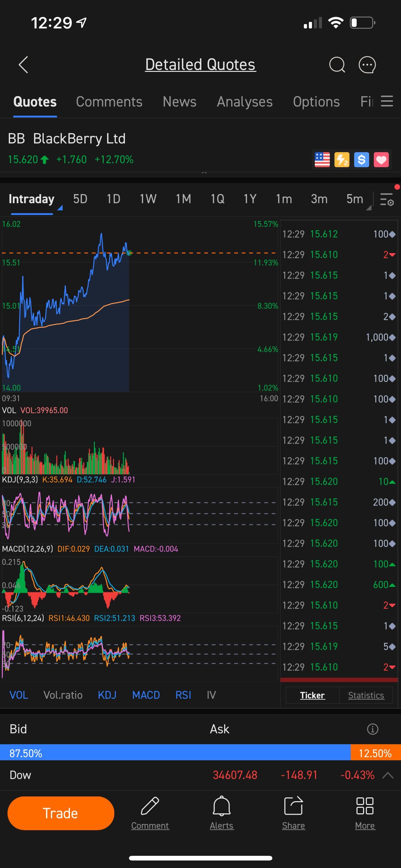
Task: Tap the Dow 34607.48 index value
Action: coord(235,775)
